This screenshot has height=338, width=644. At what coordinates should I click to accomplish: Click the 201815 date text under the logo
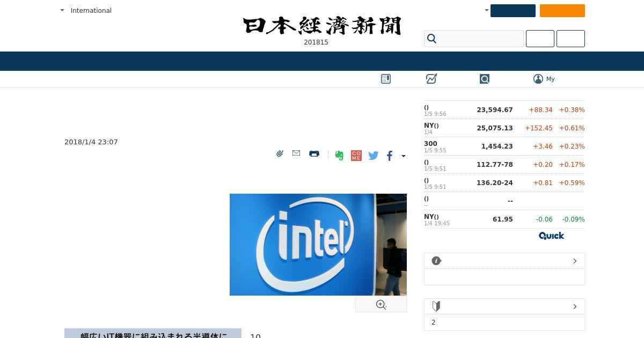click(x=316, y=42)
